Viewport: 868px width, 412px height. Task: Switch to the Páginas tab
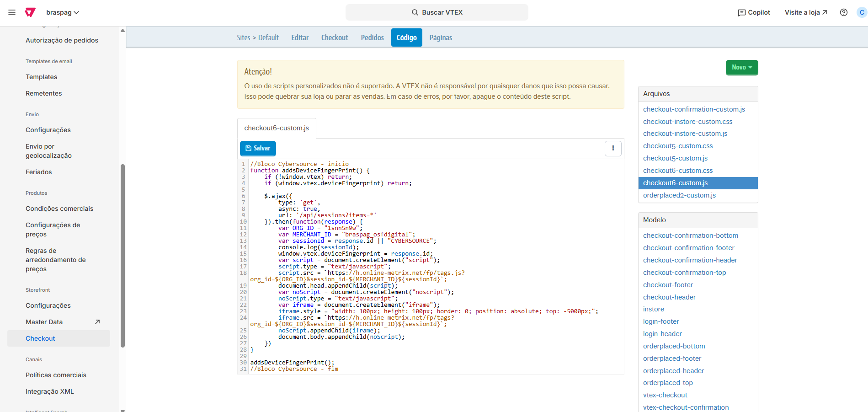[441, 37]
